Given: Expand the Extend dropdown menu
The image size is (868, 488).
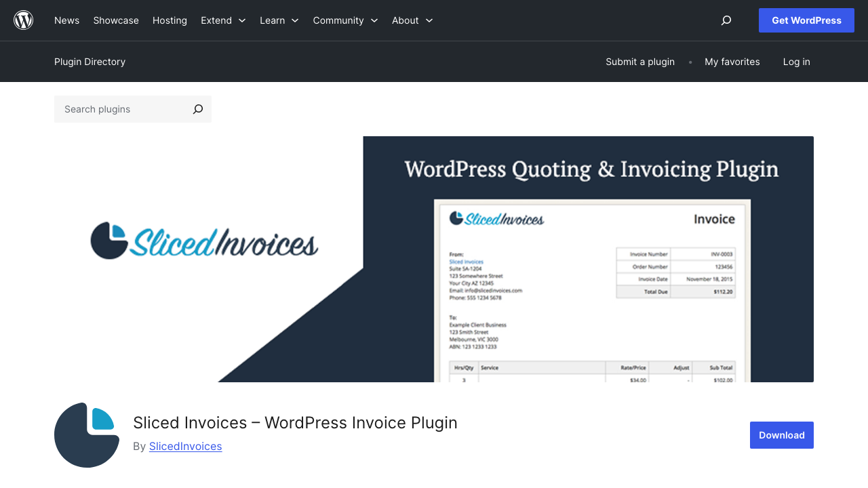Looking at the screenshot, I should click(223, 20).
